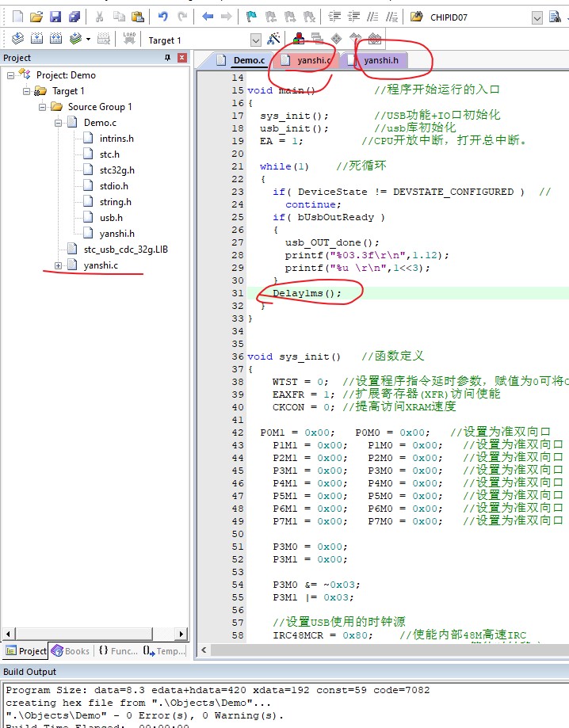The height and width of the screenshot is (728, 569).
Task: Select string.h in the project tree
Action: [115, 202]
